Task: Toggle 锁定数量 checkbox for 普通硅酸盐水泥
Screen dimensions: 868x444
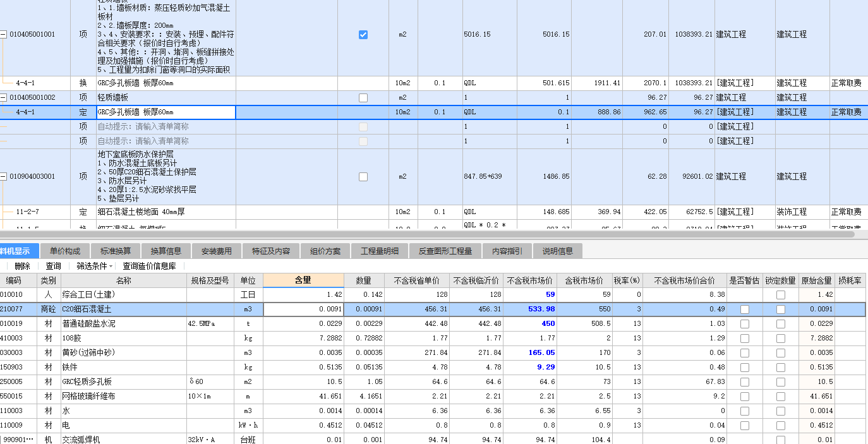Action: [781, 324]
